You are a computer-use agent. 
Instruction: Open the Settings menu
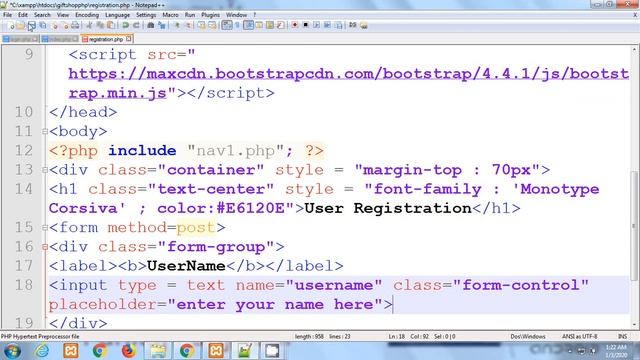(x=146, y=15)
